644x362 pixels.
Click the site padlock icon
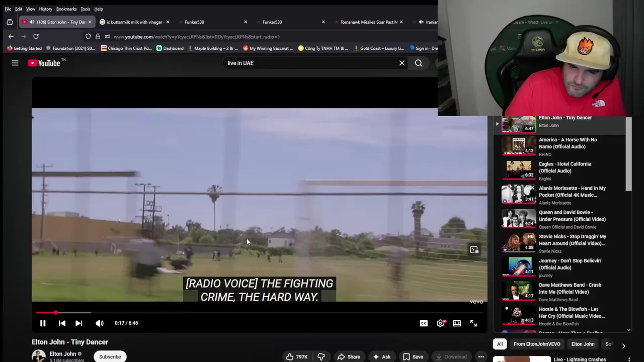click(x=98, y=37)
